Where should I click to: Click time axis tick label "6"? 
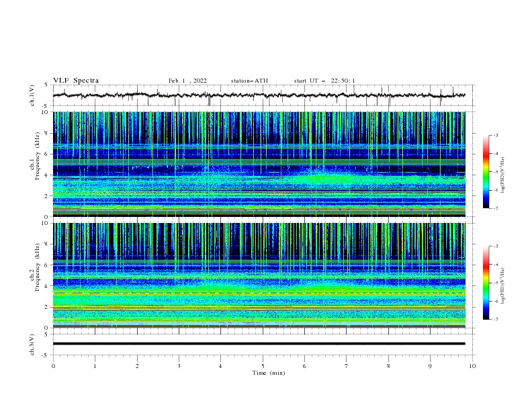click(304, 366)
